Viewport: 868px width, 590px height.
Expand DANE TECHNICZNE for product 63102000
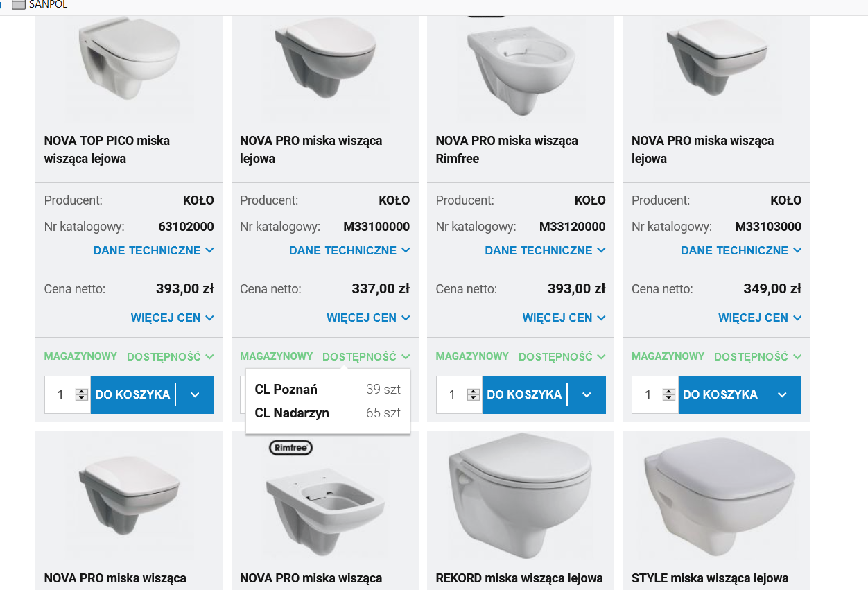click(x=153, y=250)
